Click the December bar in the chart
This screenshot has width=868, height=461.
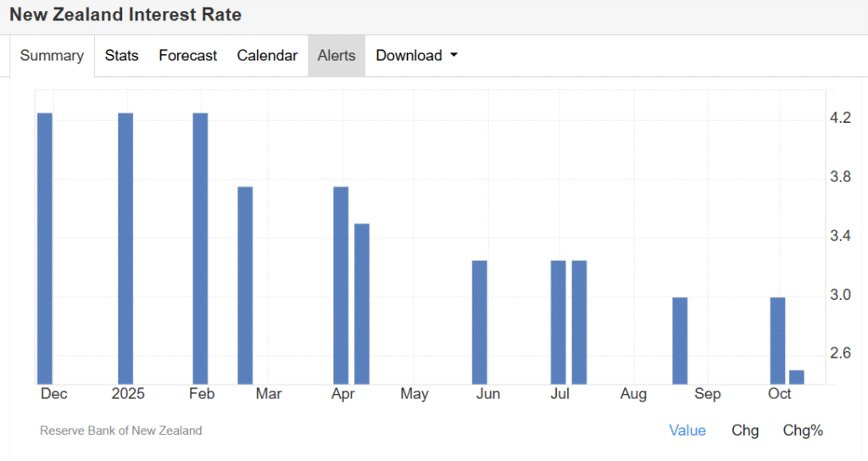pyautogui.click(x=45, y=247)
